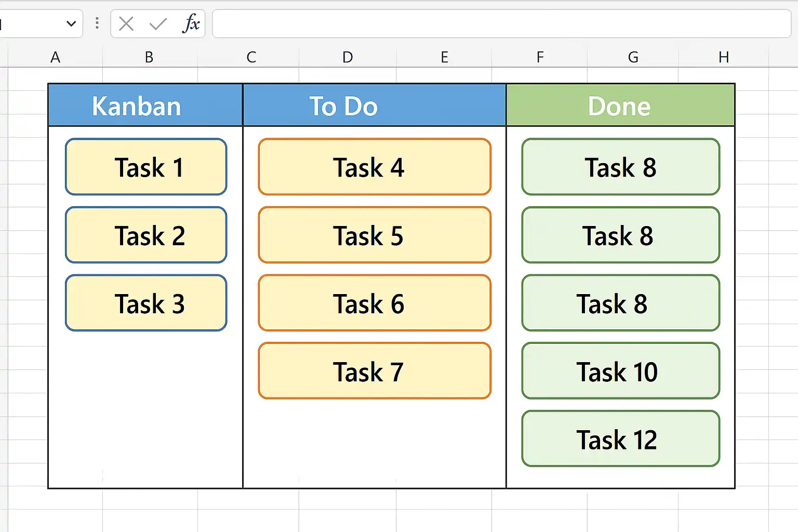Select the Task 1 card
Viewport: 798px width, 532px height.
(x=146, y=167)
